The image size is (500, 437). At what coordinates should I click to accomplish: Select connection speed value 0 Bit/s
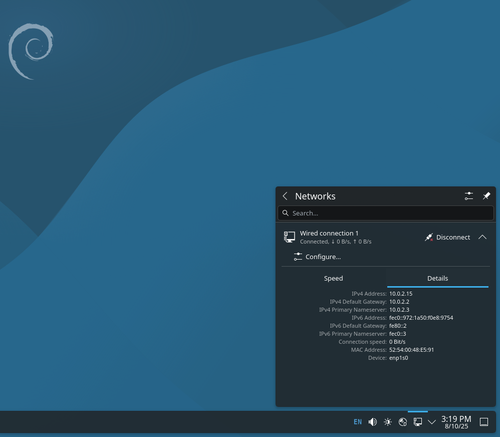(397, 342)
